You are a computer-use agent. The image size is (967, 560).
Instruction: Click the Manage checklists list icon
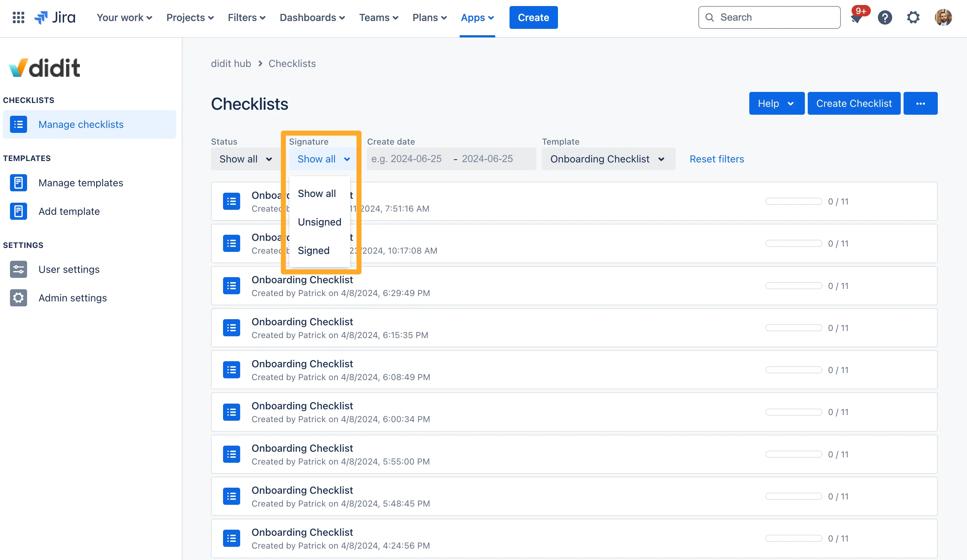19,124
